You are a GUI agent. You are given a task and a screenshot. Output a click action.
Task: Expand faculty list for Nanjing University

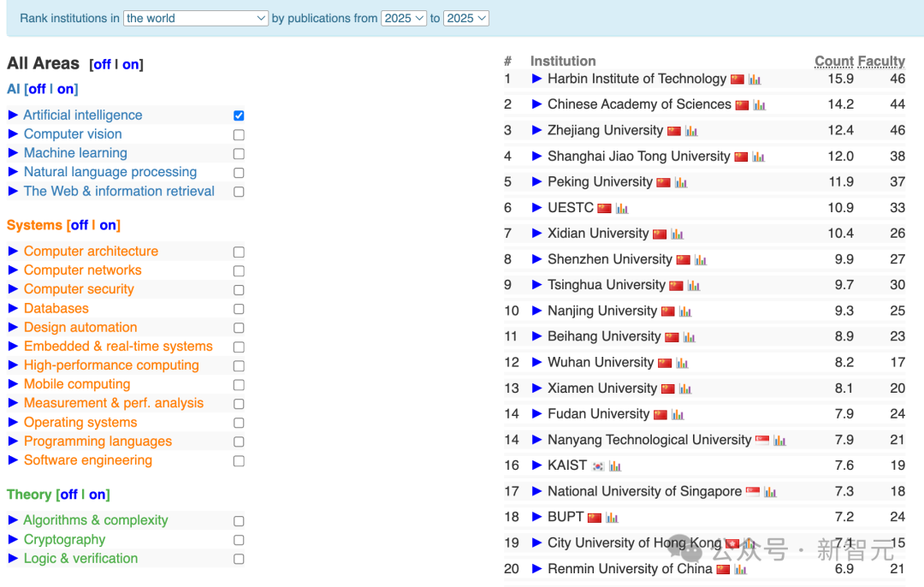(x=536, y=311)
